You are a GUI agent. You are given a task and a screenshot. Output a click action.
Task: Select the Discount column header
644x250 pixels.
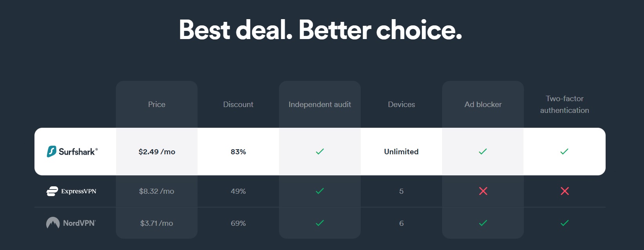coord(238,104)
